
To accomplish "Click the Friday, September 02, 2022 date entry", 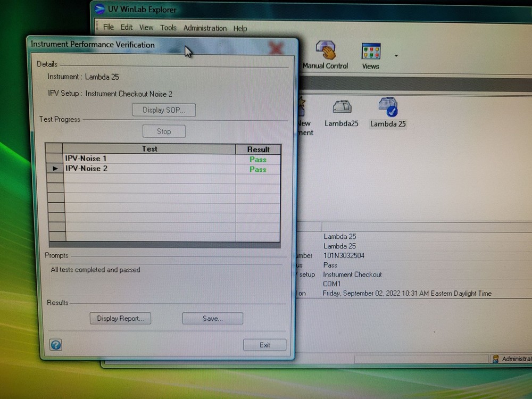I will click(407, 293).
